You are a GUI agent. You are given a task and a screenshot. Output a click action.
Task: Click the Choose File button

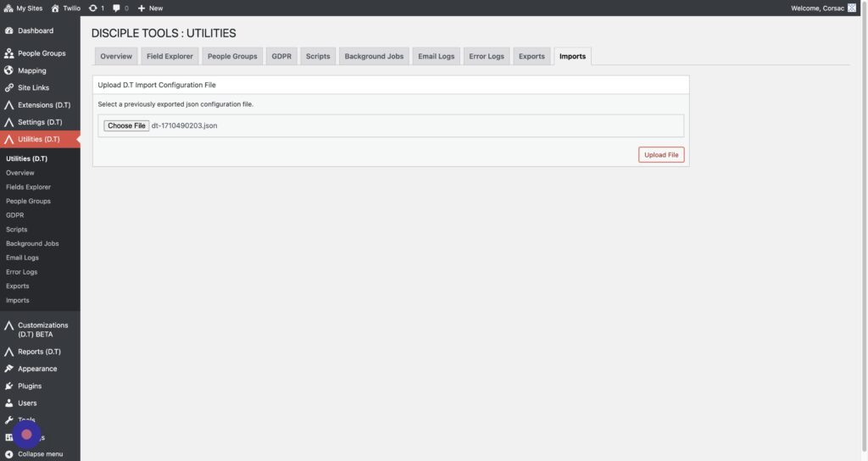[x=126, y=125]
